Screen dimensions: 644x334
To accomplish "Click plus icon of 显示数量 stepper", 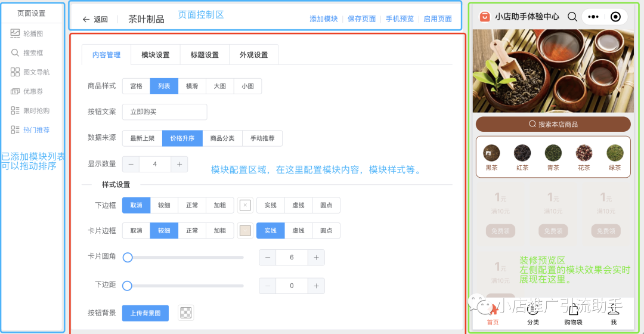I will pos(179,164).
